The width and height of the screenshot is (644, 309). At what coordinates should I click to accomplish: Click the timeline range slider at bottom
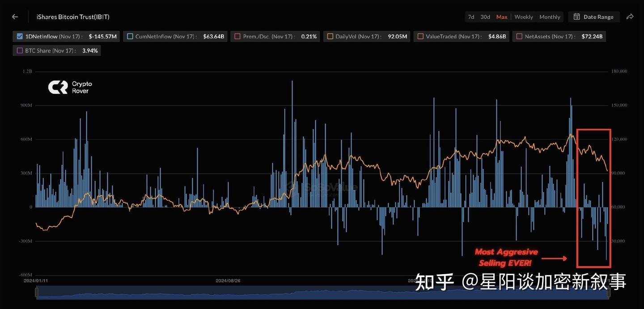322,293
